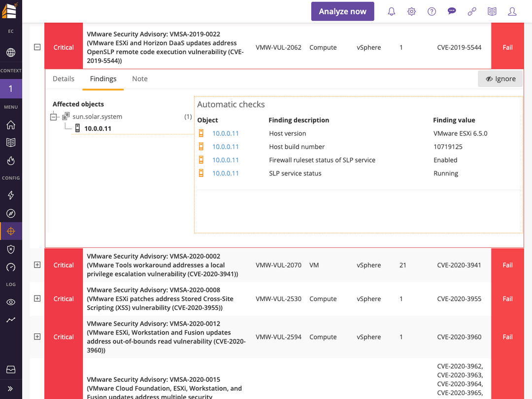Open the chat feedback bubble icon
Image resolution: width=532 pixels, height=399 pixels.
[x=452, y=11]
